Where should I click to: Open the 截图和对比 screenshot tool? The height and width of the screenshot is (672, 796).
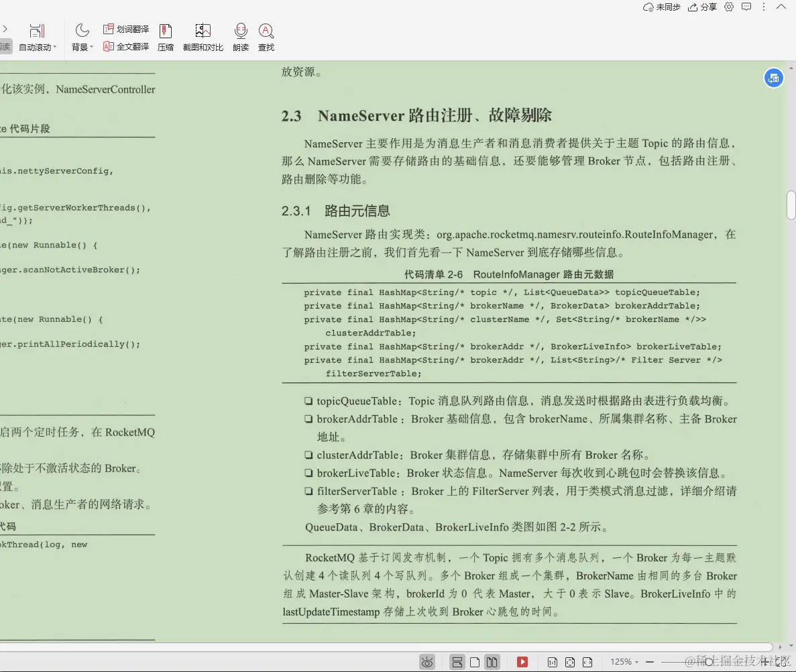[x=203, y=37]
